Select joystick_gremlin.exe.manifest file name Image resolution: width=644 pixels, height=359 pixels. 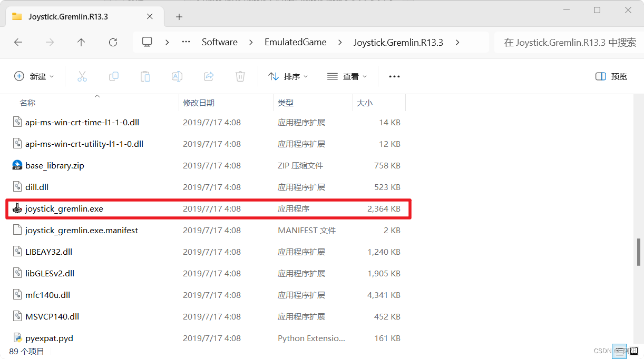82,230
